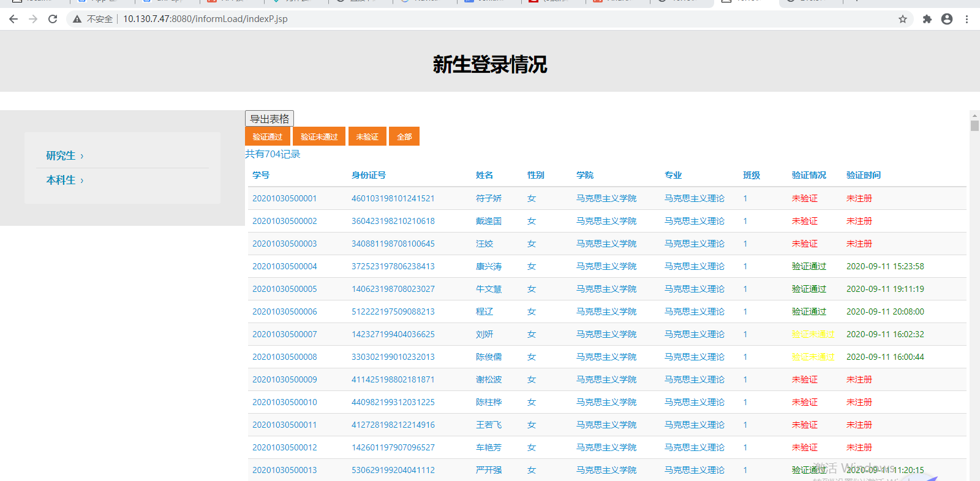The image size is (980, 481).
Task: Click ID number 512222197509088213
Action: point(393,311)
